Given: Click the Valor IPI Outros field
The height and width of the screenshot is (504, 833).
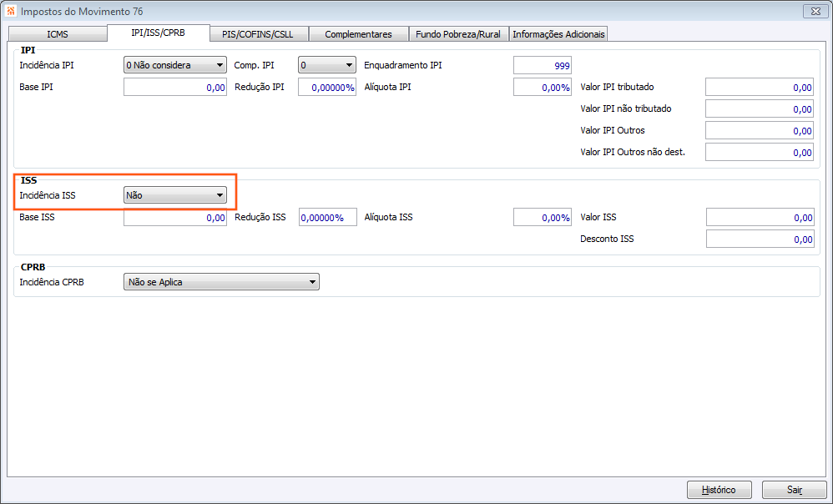Looking at the screenshot, I should [760, 131].
